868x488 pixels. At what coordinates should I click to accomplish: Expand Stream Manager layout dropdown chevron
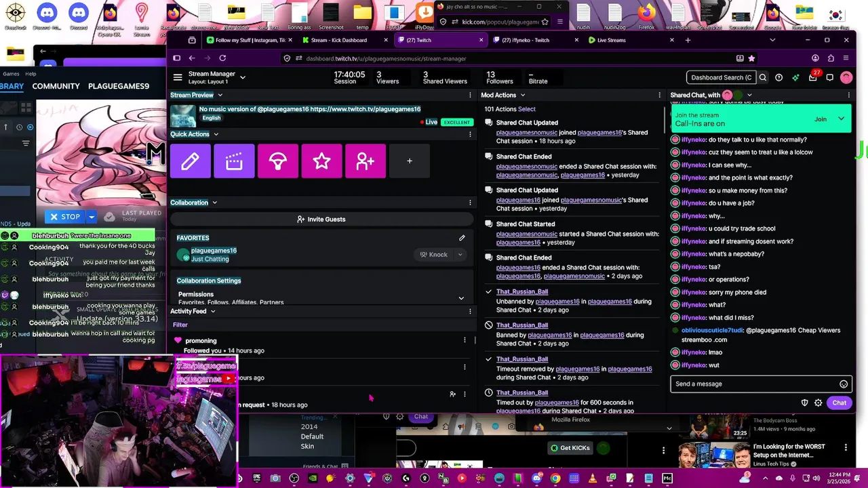[x=243, y=77]
